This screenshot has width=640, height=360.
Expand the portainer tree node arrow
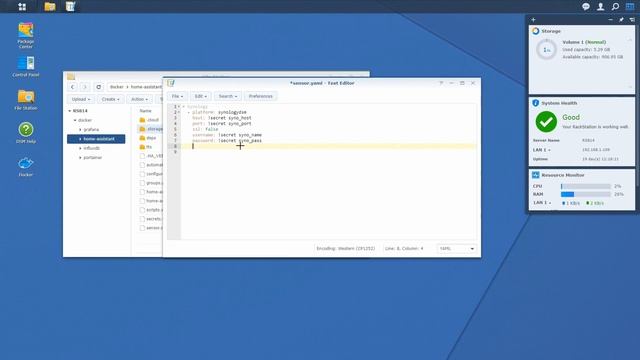pyautogui.click(x=80, y=158)
